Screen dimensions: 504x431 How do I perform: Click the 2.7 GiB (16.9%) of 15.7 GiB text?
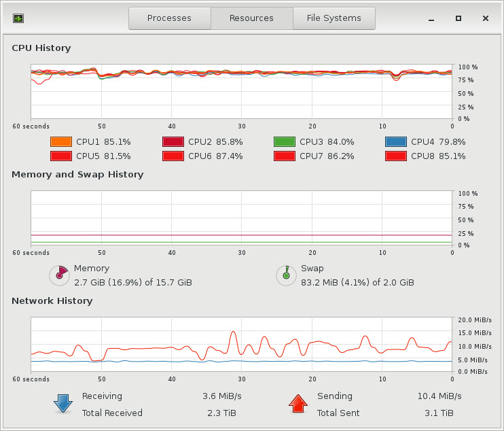[x=133, y=282]
